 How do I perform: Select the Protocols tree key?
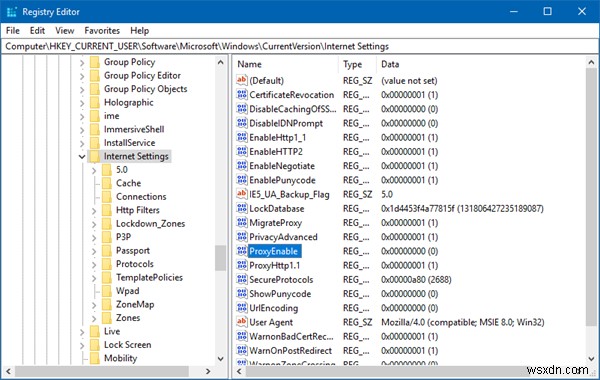[x=135, y=264]
